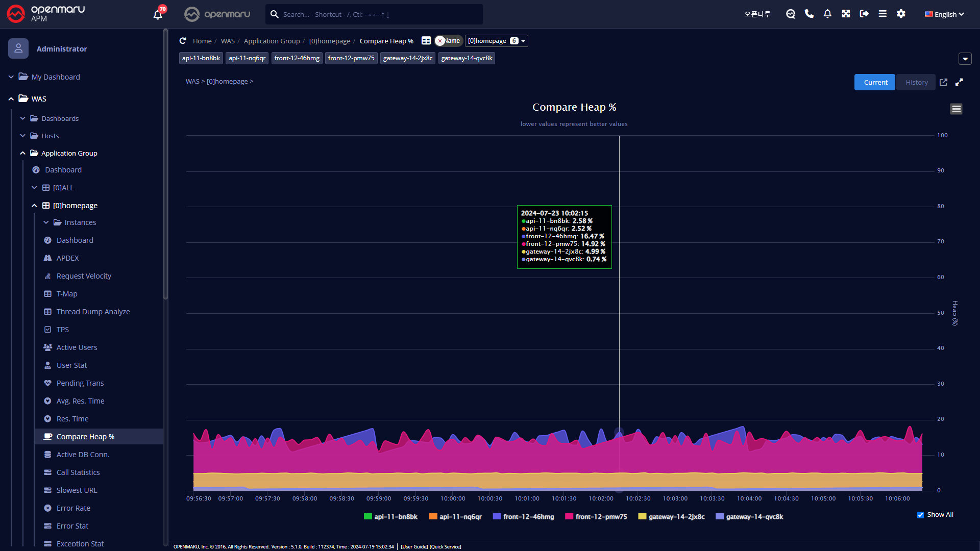
Task: Open the notification bell with red badge
Action: pyautogui.click(x=158, y=14)
